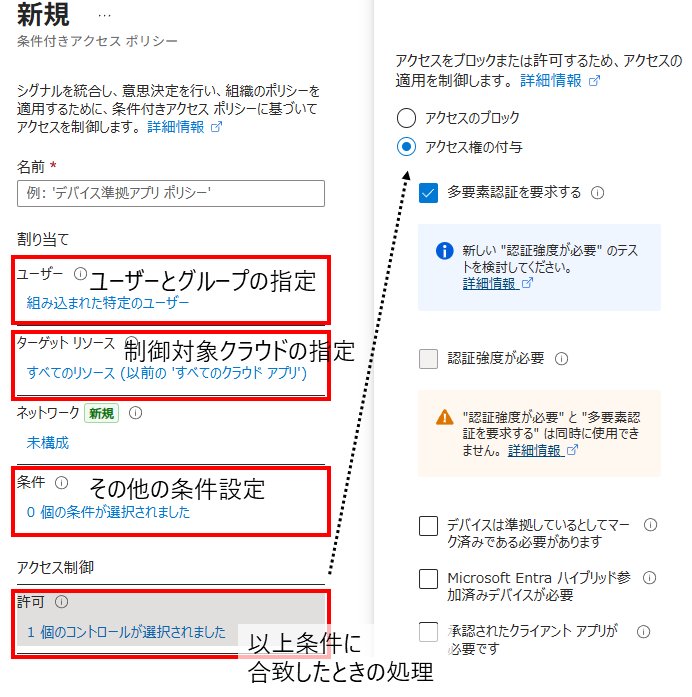Click info icon for 承認されたクライアント アプリ option

click(643, 632)
